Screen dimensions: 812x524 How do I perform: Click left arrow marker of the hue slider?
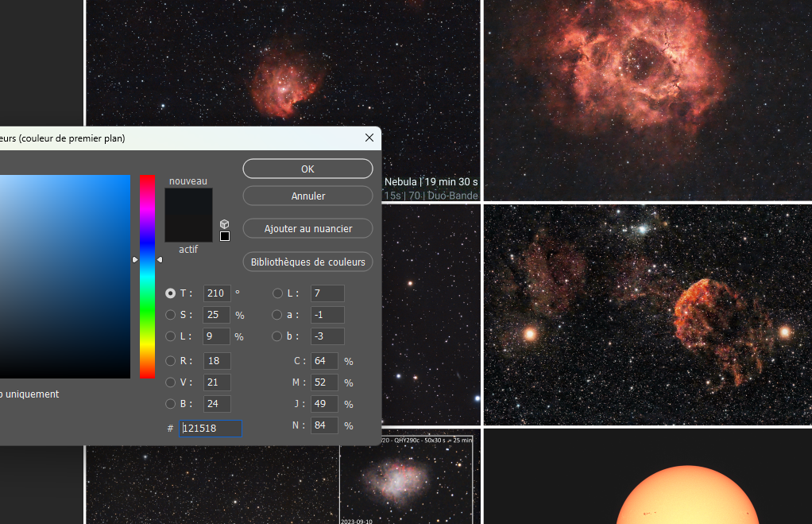[x=135, y=260]
